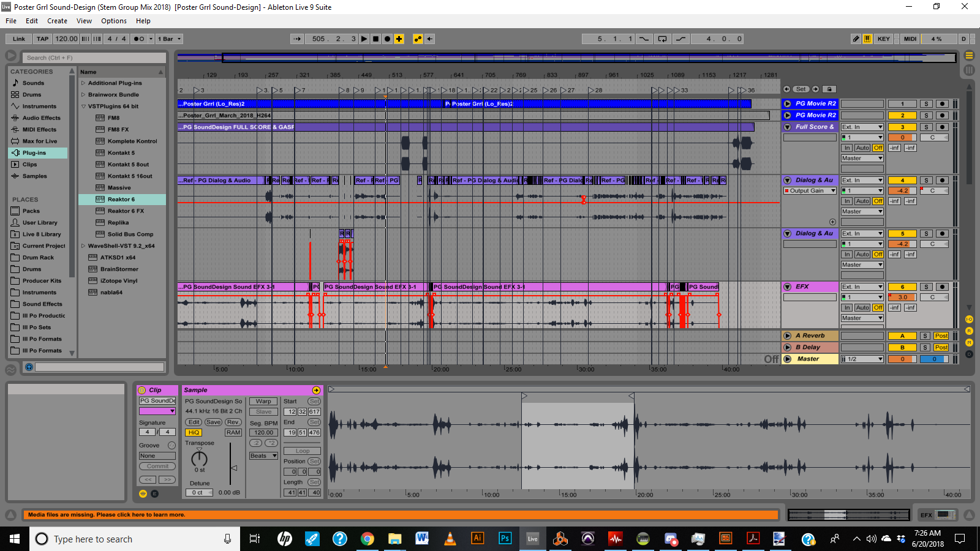Viewport: 980px width, 551px height.
Task: Click the TAP tempo button
Action: [x=42, y=39]
